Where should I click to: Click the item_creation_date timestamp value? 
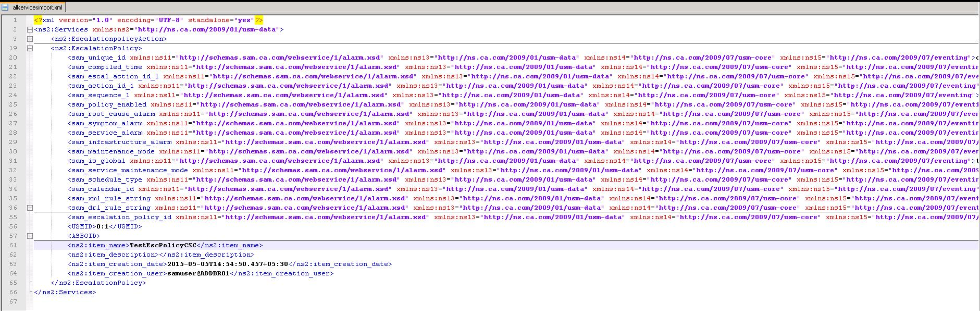click(x=227, y=264)
